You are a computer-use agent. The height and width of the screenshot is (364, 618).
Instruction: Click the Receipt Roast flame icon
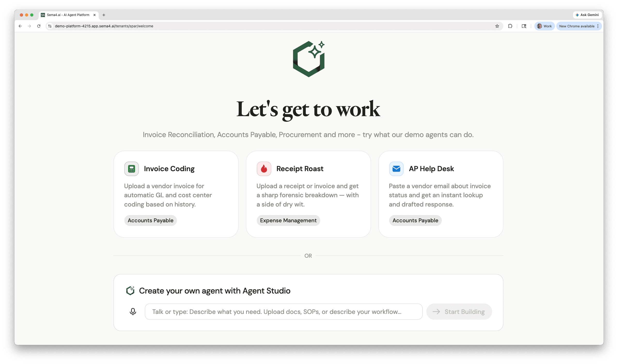point(264,169)
